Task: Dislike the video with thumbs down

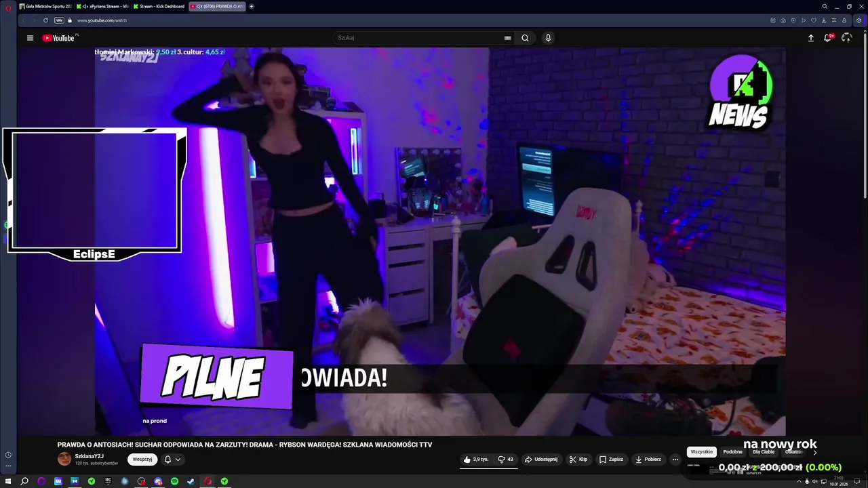Action: [x=506, y=459]
